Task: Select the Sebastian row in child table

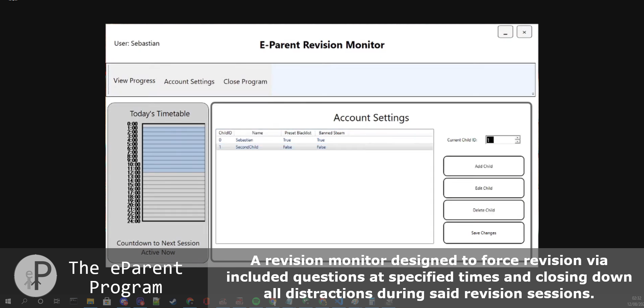Action: 324,140
